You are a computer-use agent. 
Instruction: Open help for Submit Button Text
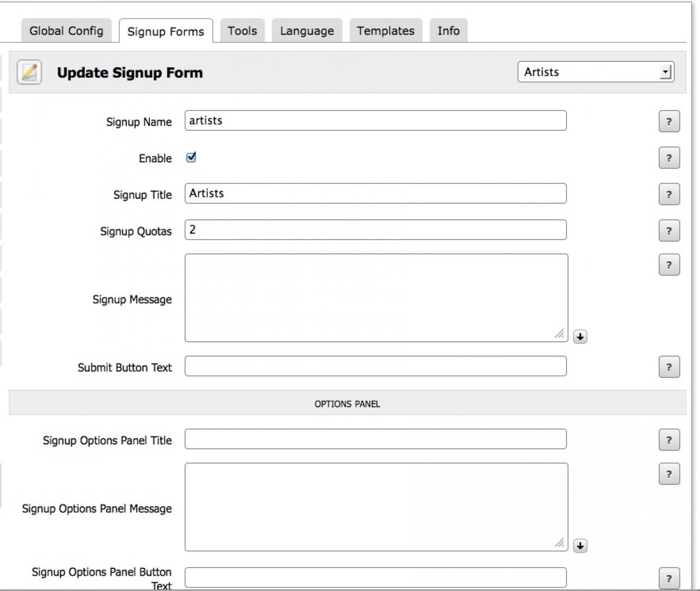[x=669, y=367]
